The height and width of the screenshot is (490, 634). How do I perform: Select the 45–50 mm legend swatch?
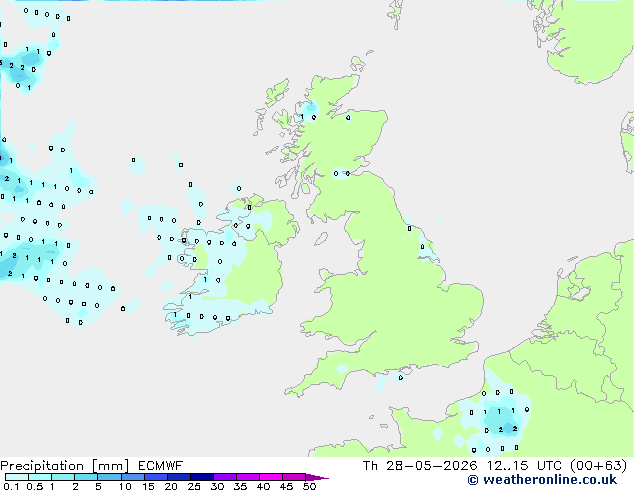click(294, 477)
